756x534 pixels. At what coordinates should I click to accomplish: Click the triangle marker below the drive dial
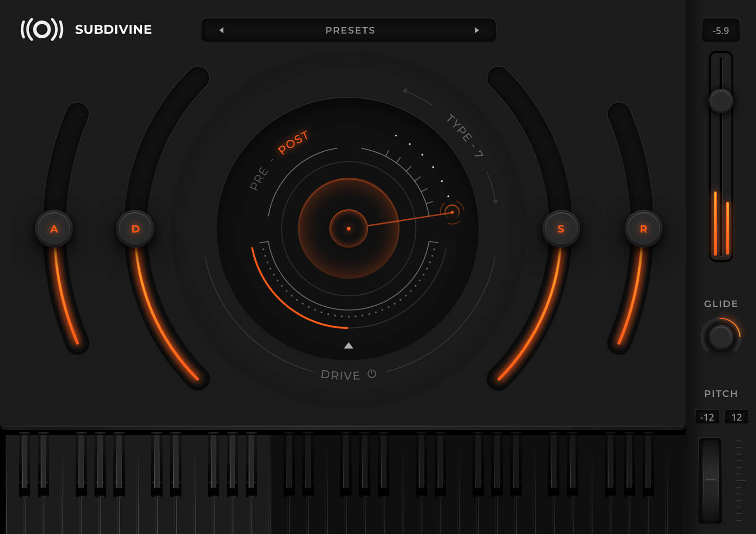pos(349,345)
